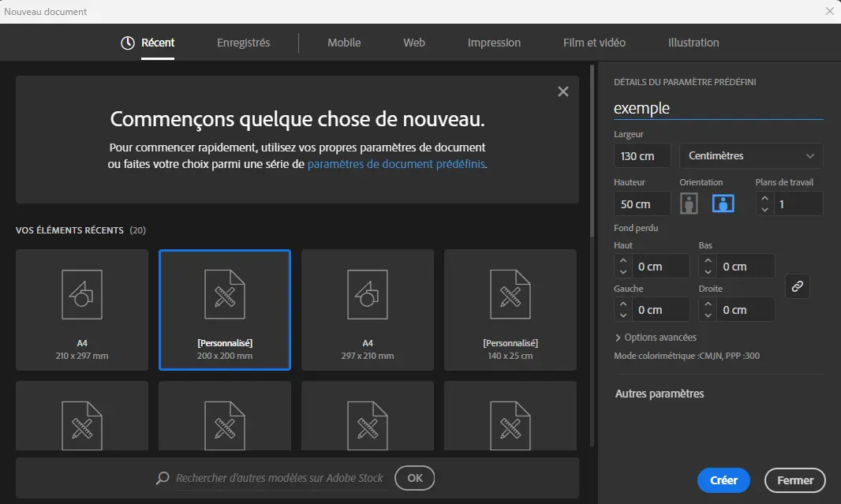Decrease Haut bleed value

coord(622,272)
